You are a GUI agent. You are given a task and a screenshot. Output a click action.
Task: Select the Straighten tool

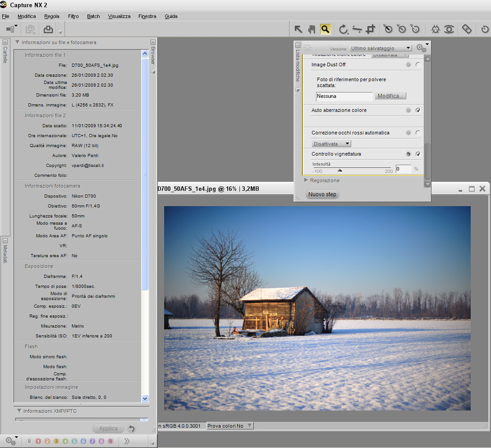click(357, 29)
